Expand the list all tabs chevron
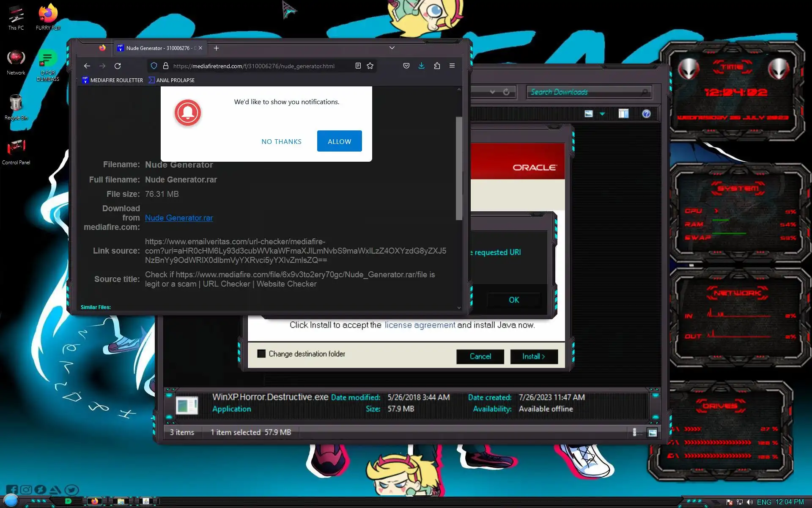Image resolution: width=812 pixels, height=508 pixels. tap(392, 48)
